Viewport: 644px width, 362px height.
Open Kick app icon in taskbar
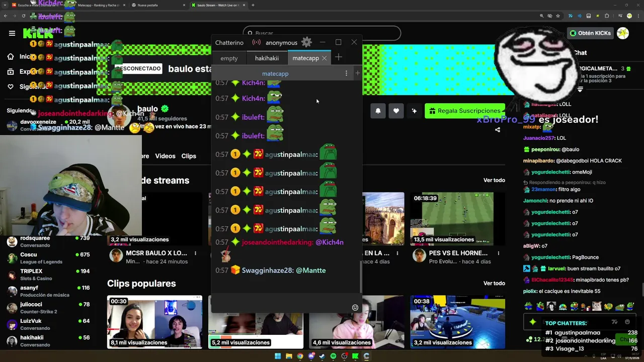(355, 356)
